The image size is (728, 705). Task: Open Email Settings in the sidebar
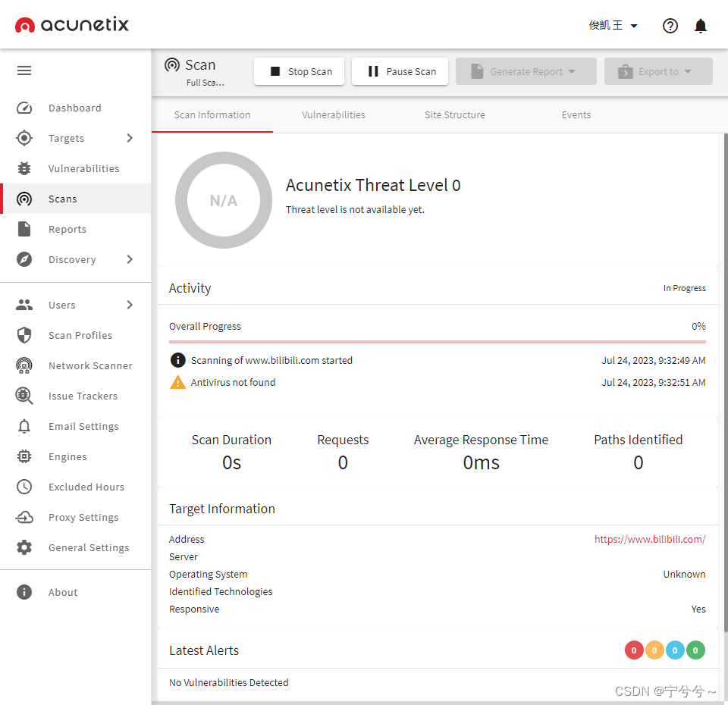[x=75, y=426]
